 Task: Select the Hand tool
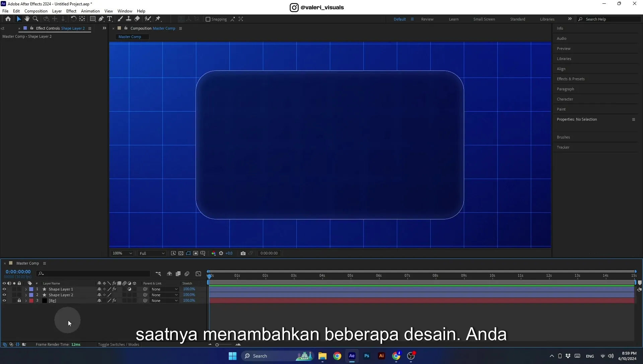pos(27,19)
